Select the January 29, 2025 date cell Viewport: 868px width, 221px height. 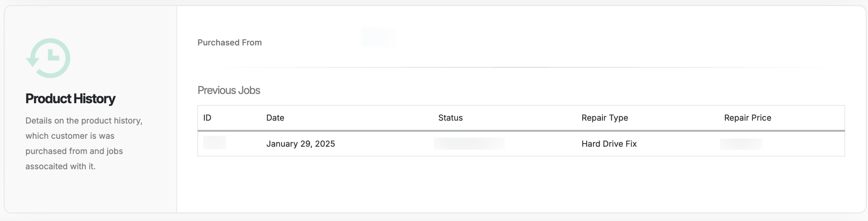pyautogui.click(x=300, y=144)
